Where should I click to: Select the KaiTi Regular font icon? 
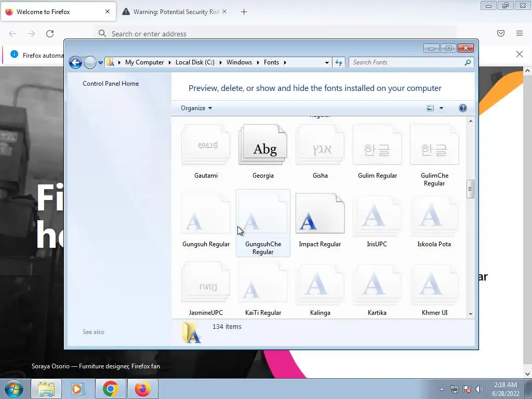[263, 282]
